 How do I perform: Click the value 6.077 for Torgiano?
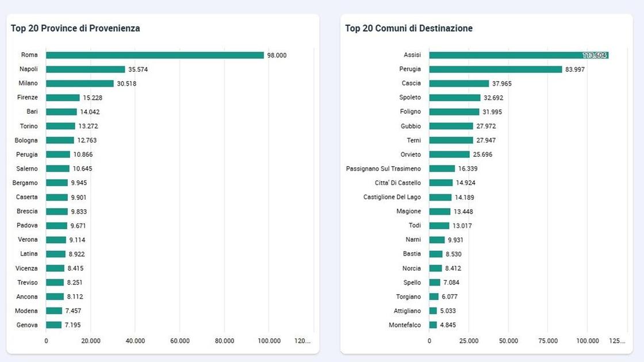coord(450,296)
